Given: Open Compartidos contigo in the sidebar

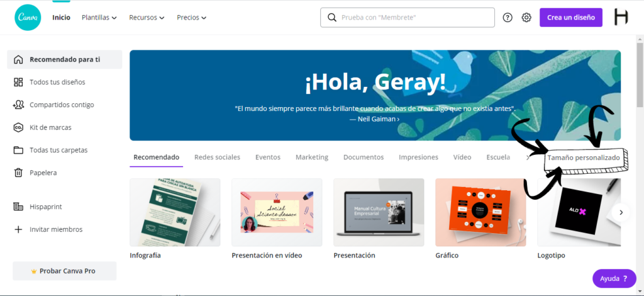Looking at the screenshot, I should tap(65, 105).
